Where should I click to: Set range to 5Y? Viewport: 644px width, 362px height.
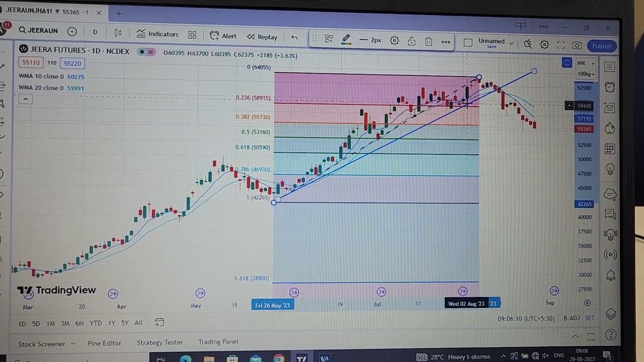pyautogui.click(x=125, y=323)
